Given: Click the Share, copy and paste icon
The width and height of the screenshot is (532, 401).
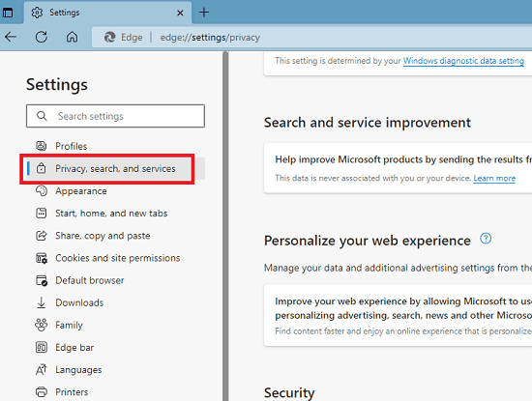Looking at the screenshot, I should [x=41, y=235].
